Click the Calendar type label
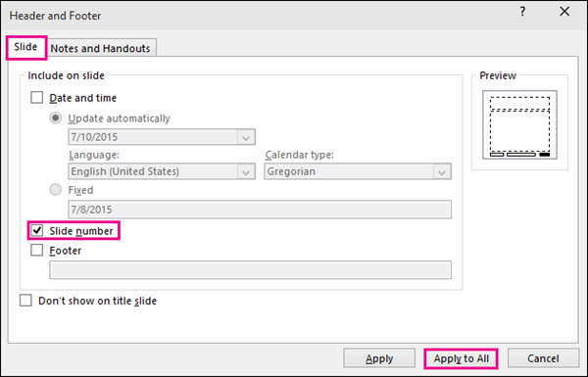This screenshot has width=588, height=377. 299,155
